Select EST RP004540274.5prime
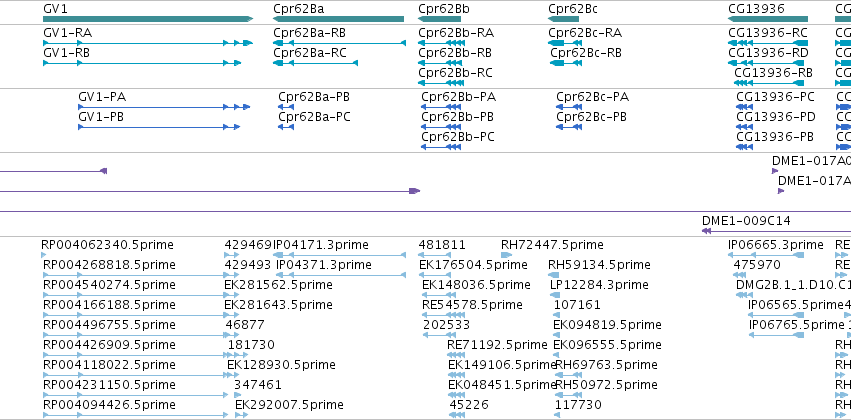This screenshot has height=420, width=851. pyautogui.click(x=110, y=285)
